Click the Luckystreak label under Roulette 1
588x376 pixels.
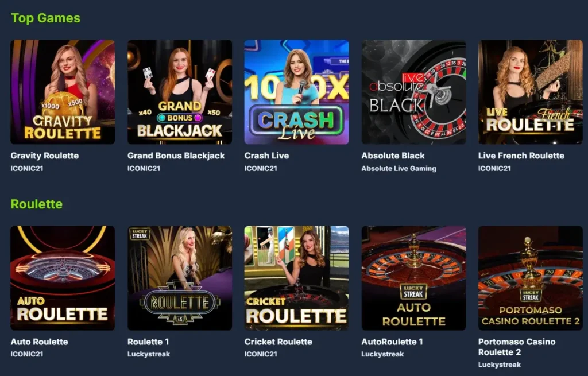(149, 354)
